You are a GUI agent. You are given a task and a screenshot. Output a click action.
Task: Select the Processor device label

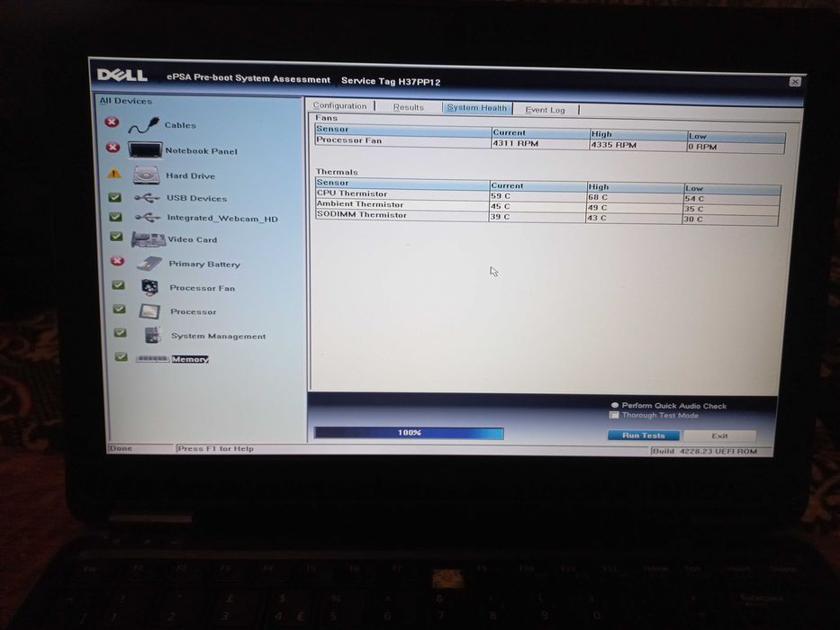pyautogui.click(x=193, y=311)
